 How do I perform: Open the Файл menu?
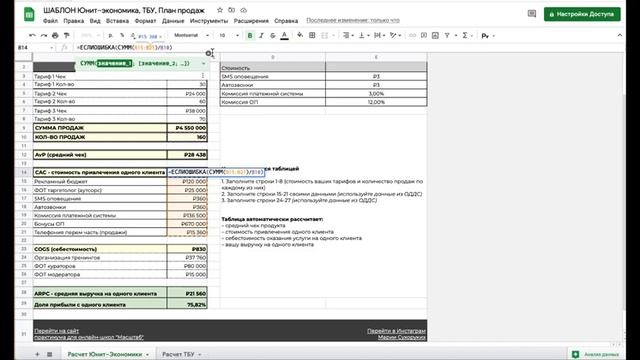point(50,21)
